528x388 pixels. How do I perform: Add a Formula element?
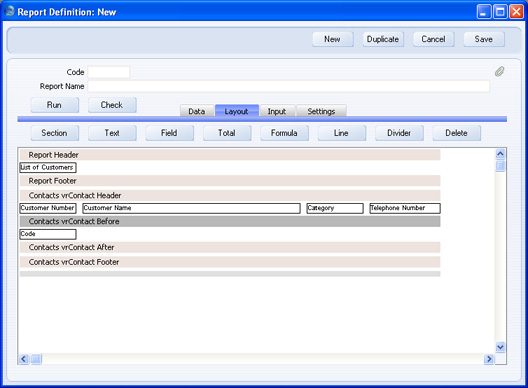click(x=284, y=133)
